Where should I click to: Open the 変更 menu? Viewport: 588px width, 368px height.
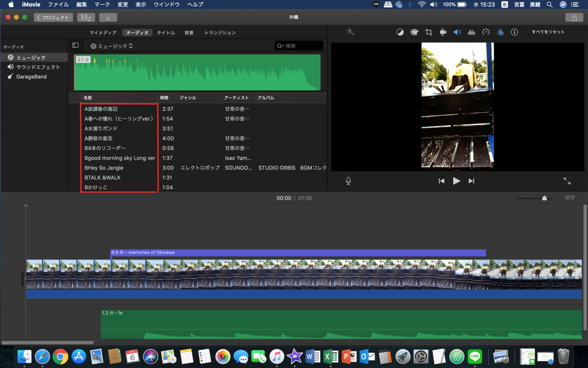click(123, 5)
